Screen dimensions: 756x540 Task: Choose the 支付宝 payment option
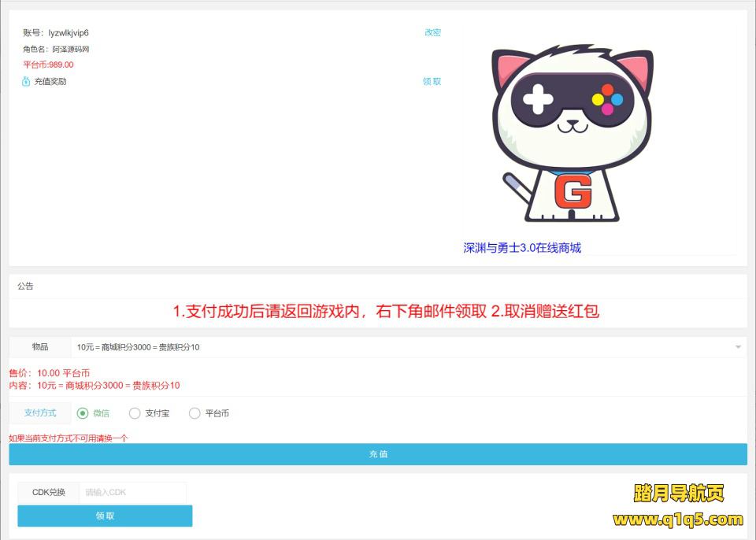[x=135, y=413]
